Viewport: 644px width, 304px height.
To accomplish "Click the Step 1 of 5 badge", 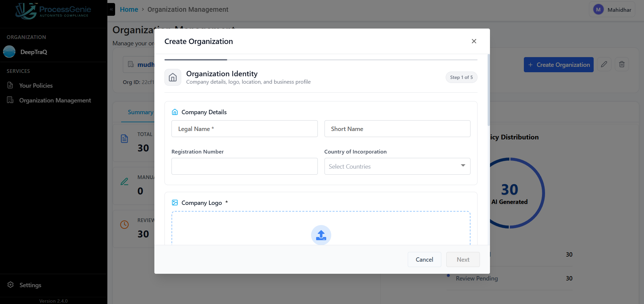I will 461,77.
